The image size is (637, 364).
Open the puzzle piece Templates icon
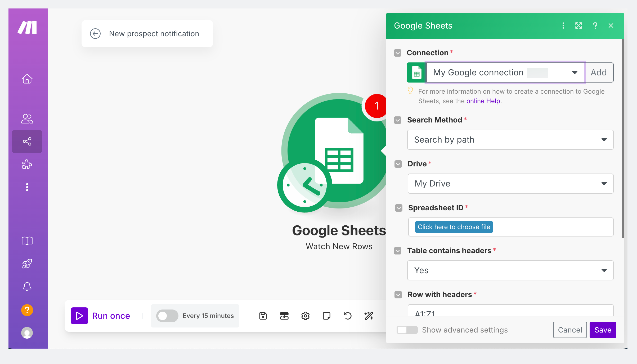click(27, 164)
